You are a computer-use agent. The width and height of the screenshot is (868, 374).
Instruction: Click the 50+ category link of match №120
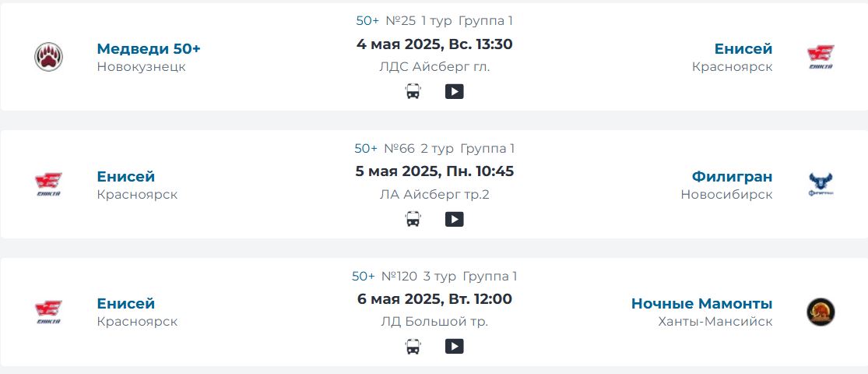click(x=363, y=276)
